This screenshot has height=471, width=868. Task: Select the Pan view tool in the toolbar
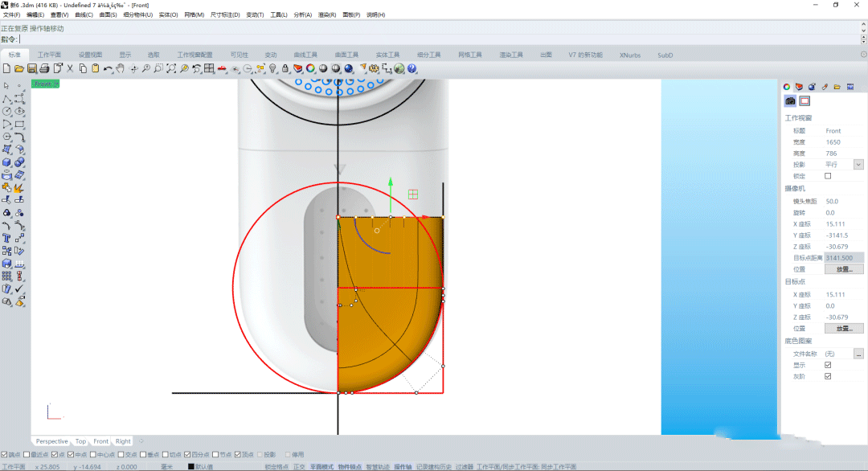[x=121, y=69]
